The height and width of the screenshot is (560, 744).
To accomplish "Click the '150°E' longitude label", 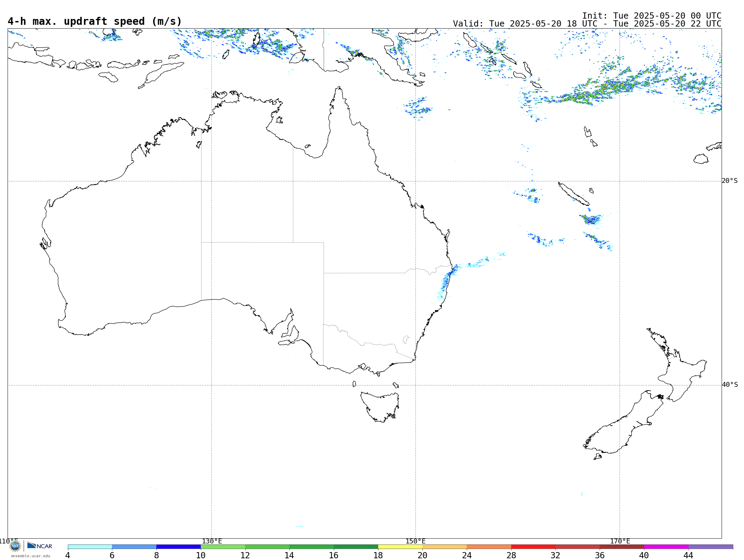I will point(415,541).
